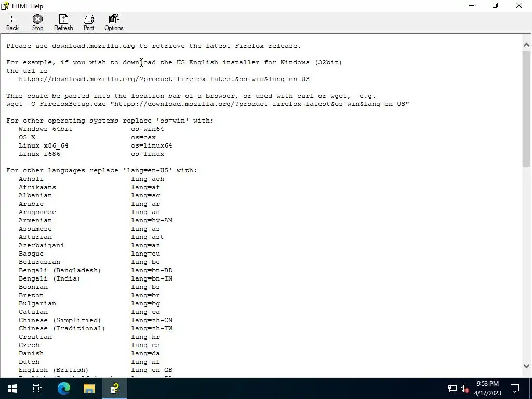Click the wget -O FirefoxSetup.exe command line
Image resolution: width=532 pixels, height=399 pixels.
(208, 104)
